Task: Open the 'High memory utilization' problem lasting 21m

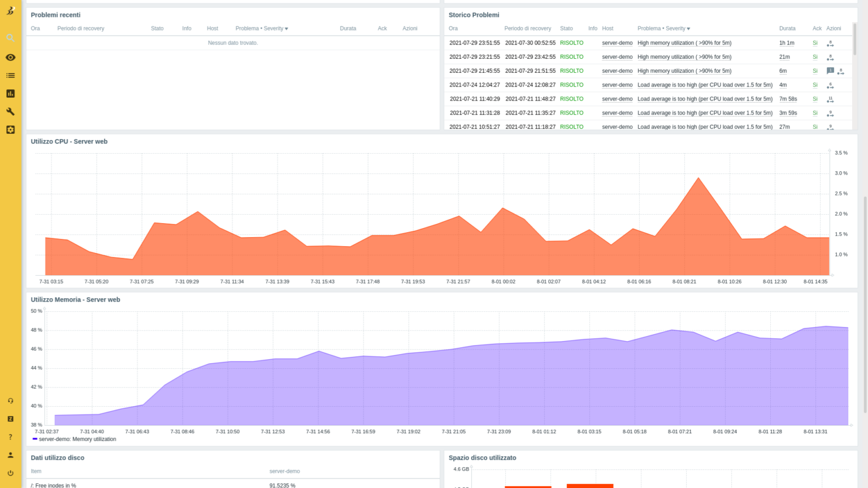Action: (684, 57)
